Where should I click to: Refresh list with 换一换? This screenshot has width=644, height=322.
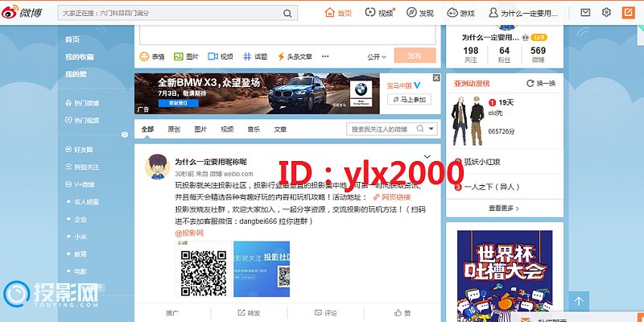click(x=541, y=84)
